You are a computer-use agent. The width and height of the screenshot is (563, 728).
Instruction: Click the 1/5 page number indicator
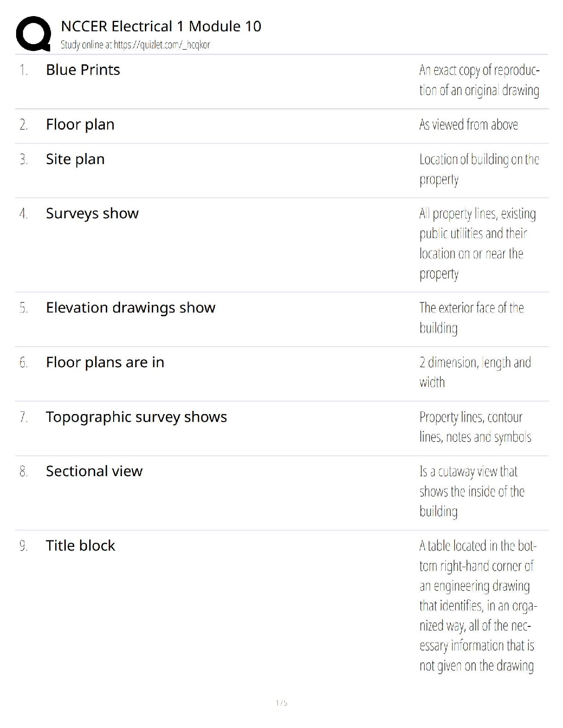pos(281,703)
